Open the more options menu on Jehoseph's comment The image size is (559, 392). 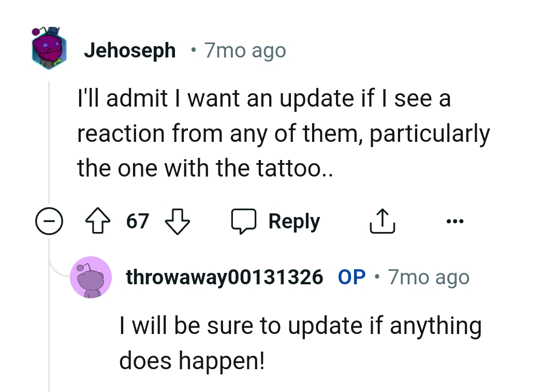[x=456, y=220]
